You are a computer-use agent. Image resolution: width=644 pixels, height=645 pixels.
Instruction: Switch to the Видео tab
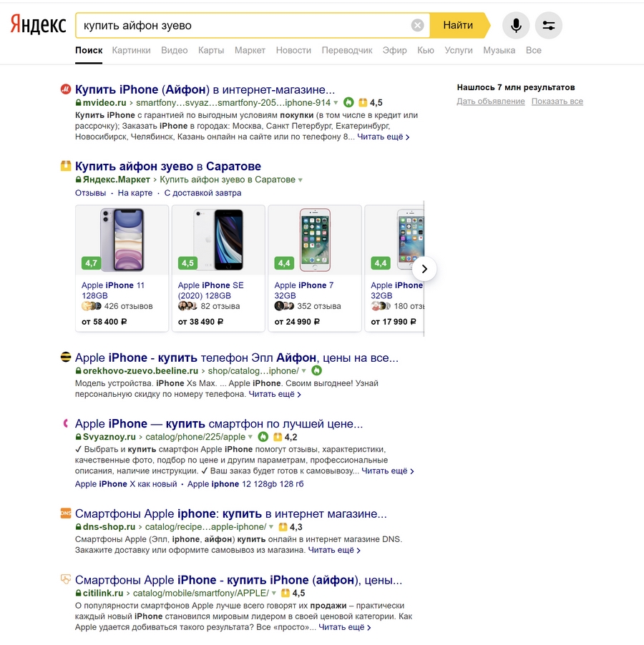click(175, 50)
